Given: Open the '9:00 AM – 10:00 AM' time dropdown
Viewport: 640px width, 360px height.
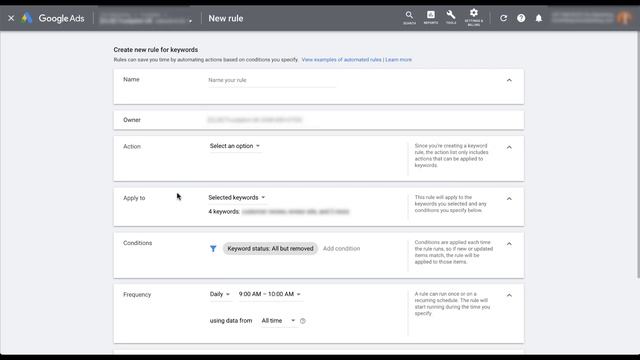Looking at the screenshot, I should pos(270,294).
